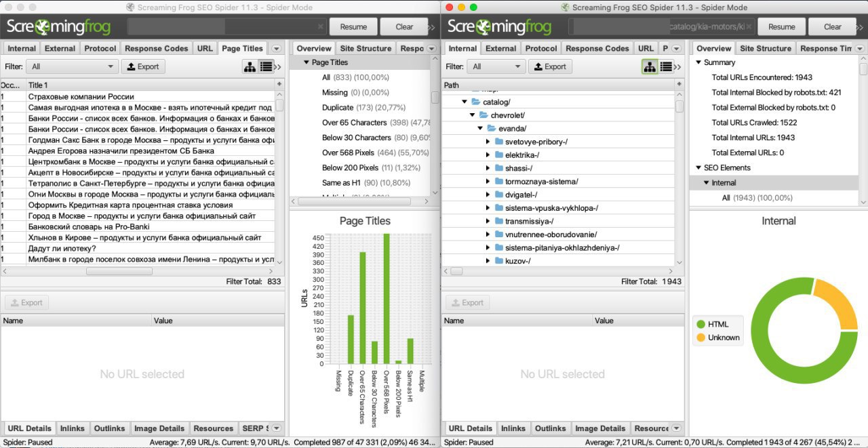Click the chevrolet/ folder icon
Image resolution: width=868 pixels, height=448 pixels.
click(484, 115)
